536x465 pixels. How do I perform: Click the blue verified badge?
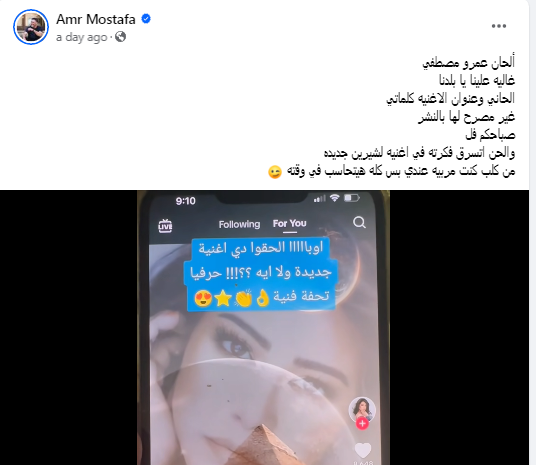point(146,18)
